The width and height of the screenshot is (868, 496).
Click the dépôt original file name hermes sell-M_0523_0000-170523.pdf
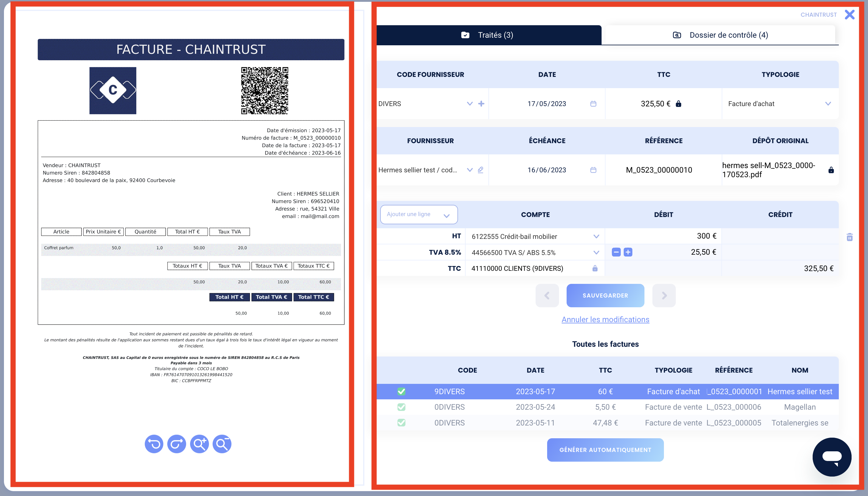click(x=769, y=170)
